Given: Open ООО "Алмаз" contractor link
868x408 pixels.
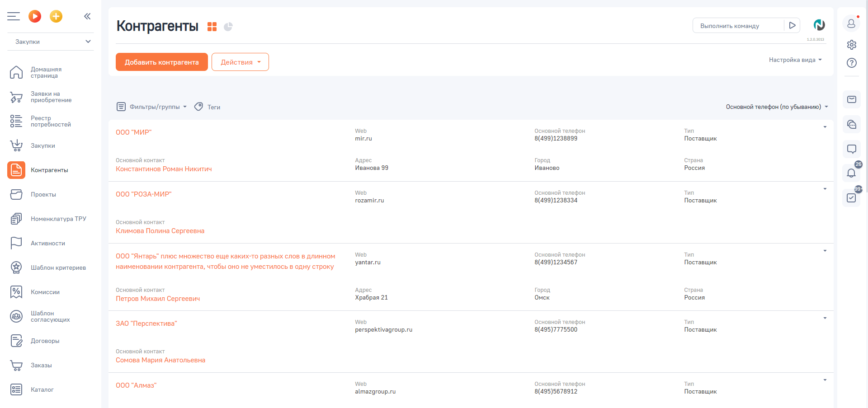Looking at the screenshot, I should (x=136, y=385).
